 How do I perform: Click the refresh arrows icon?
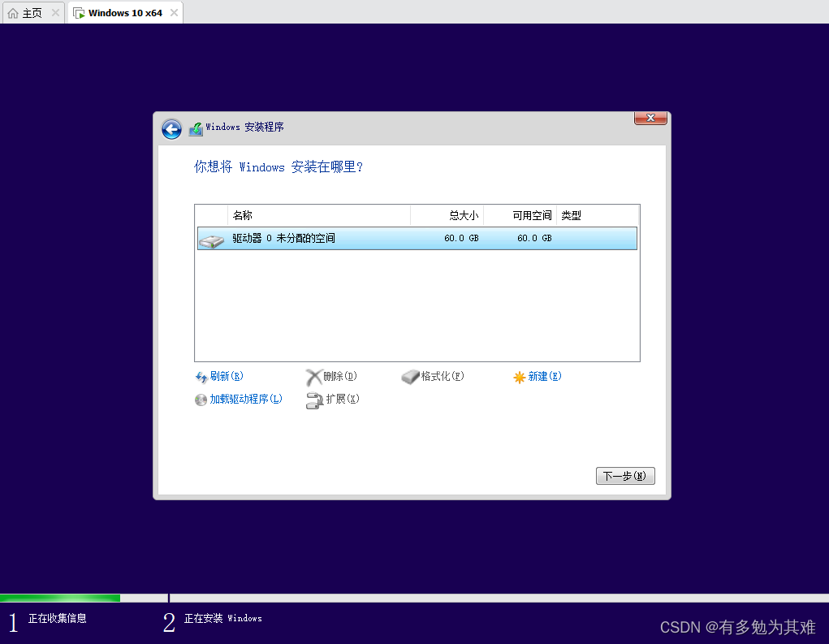(201, 377)
